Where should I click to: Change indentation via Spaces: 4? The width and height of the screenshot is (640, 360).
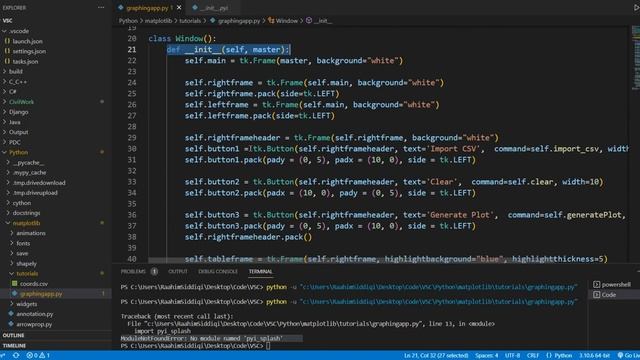tap(487, 356)
